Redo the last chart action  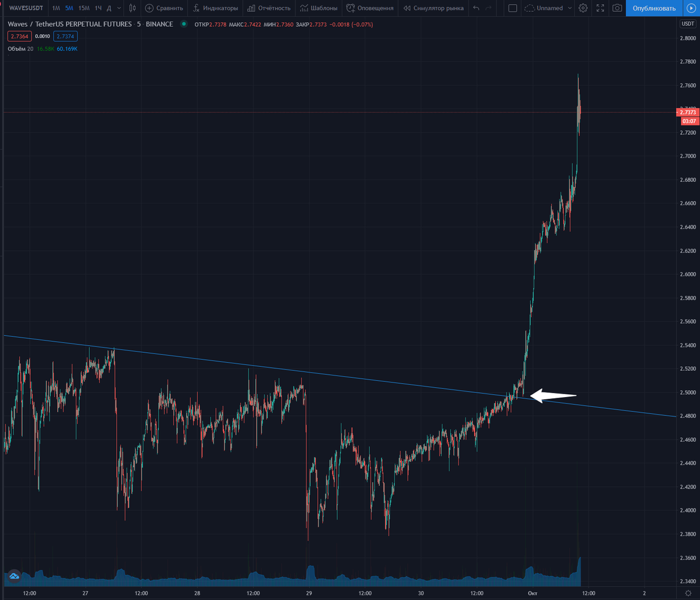(489, 8)
